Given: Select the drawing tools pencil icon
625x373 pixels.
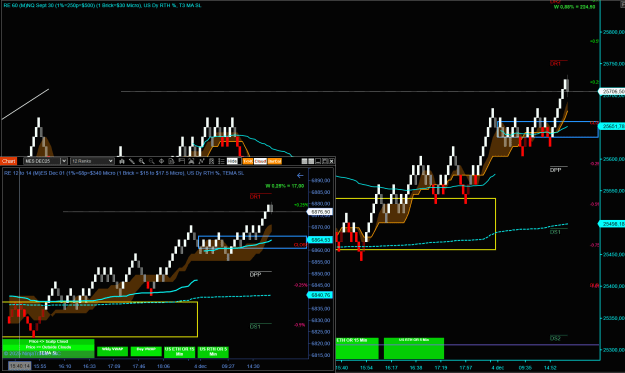Looking at the screenshot, I should click(x=132, y=161).
